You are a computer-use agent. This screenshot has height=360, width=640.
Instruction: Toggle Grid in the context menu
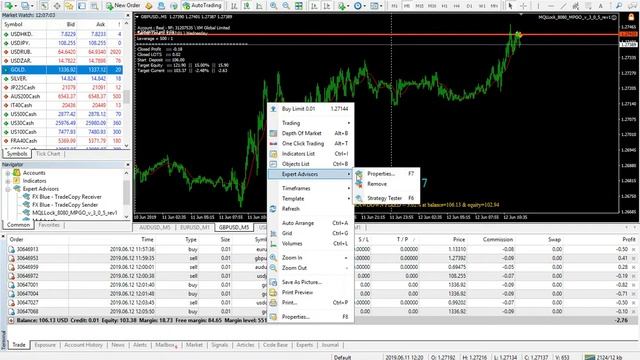pos(311,233)
